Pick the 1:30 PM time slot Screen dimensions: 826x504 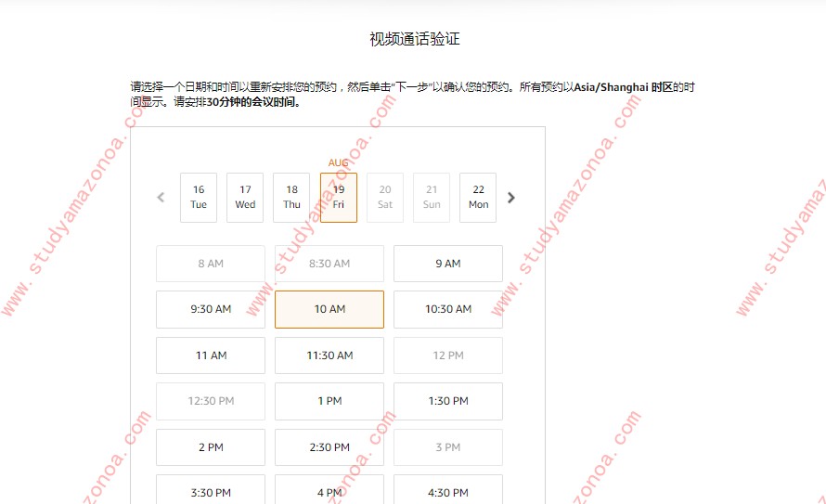pyautogui.click(x=448, y=401)
